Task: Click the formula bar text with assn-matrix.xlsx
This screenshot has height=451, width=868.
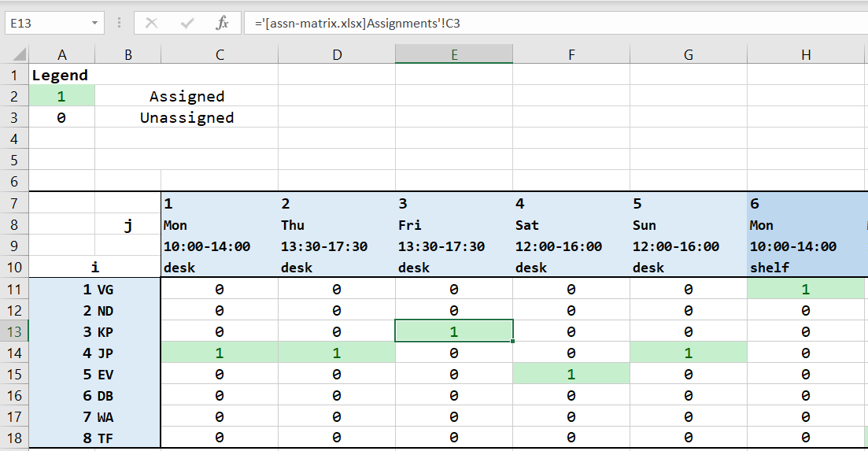Action: click(357, 23)
